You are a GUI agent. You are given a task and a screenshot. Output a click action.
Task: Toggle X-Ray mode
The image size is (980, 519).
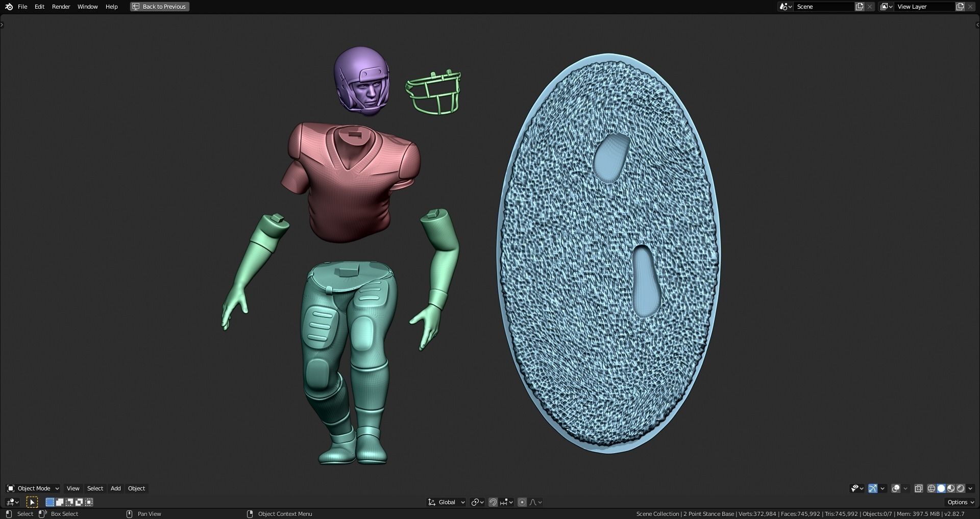click(x=919, y=488)
